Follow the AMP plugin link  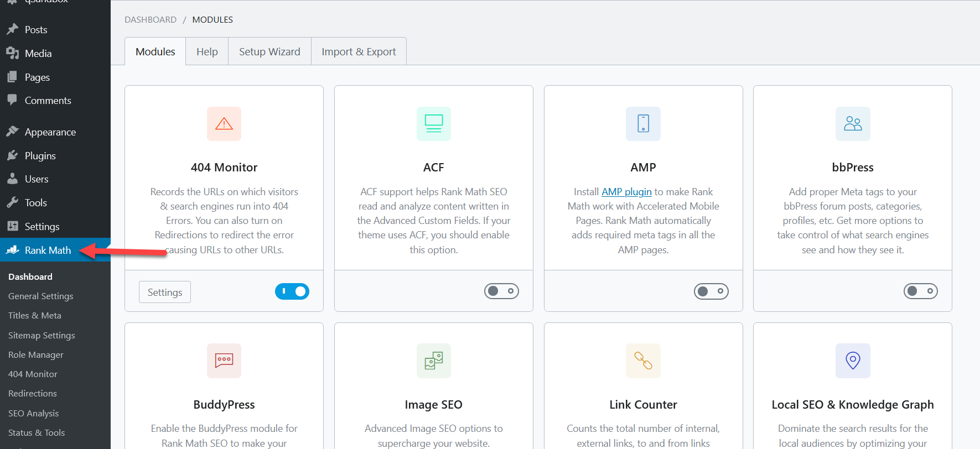pyautogui.click(x=626, y=191)
